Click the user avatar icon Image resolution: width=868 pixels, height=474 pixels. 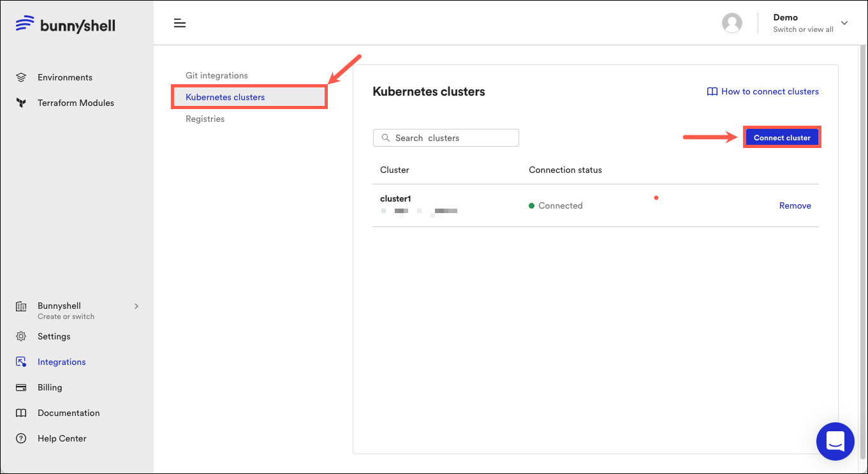[x=732, y=23]
